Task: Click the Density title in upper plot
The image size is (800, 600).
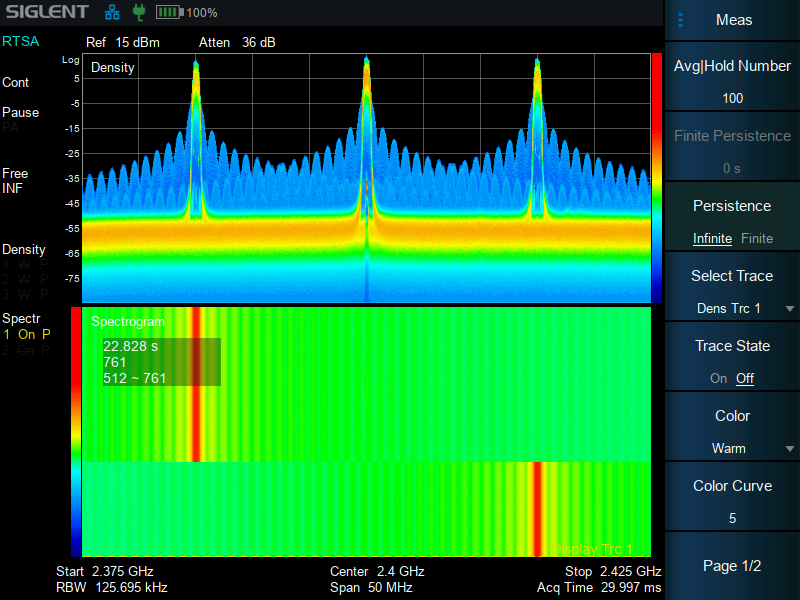Action: coord(113,67)
